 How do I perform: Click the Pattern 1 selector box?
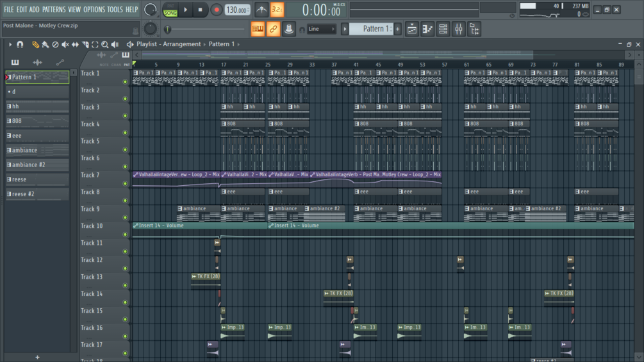[x=371, y=29]
